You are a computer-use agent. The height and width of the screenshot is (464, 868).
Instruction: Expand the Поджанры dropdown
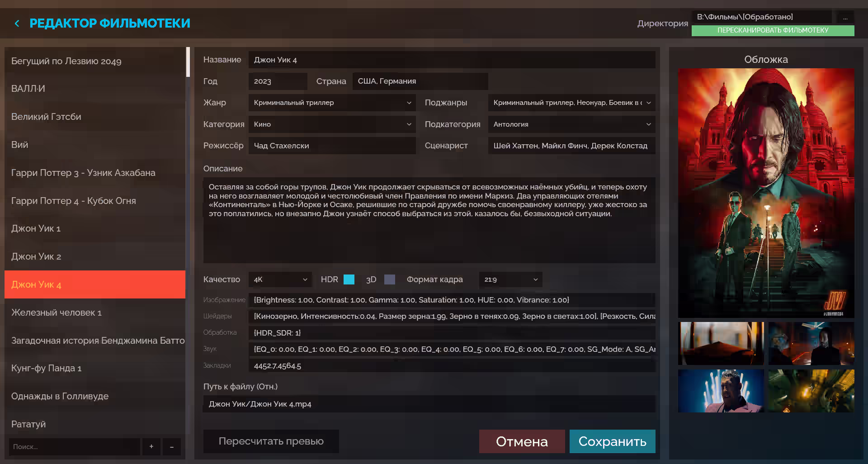[x=572, y=103]
